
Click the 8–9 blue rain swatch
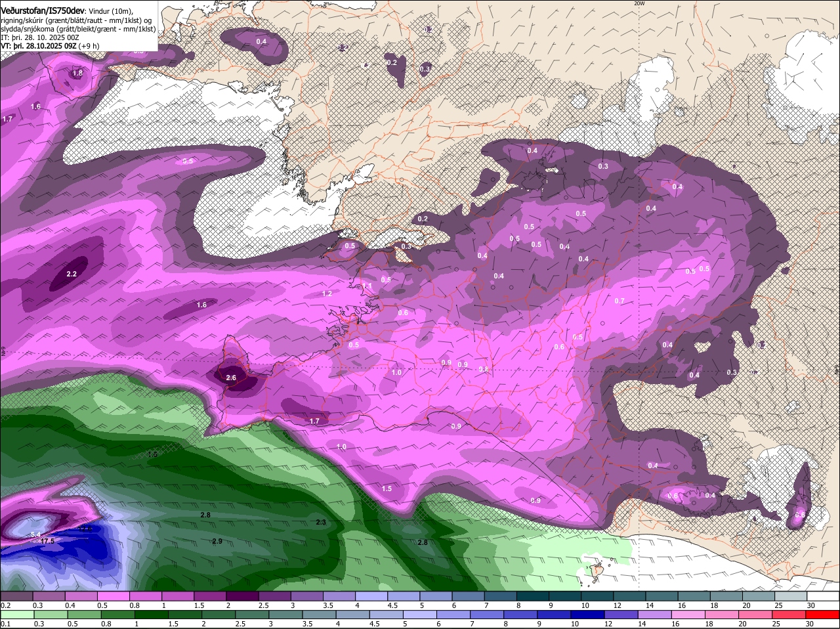[x=521, y=615]
